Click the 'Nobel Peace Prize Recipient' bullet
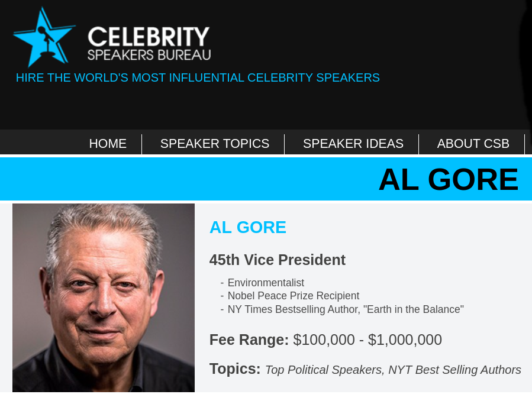The width and height of the screenshot is (532, 404). pos(293,296)
